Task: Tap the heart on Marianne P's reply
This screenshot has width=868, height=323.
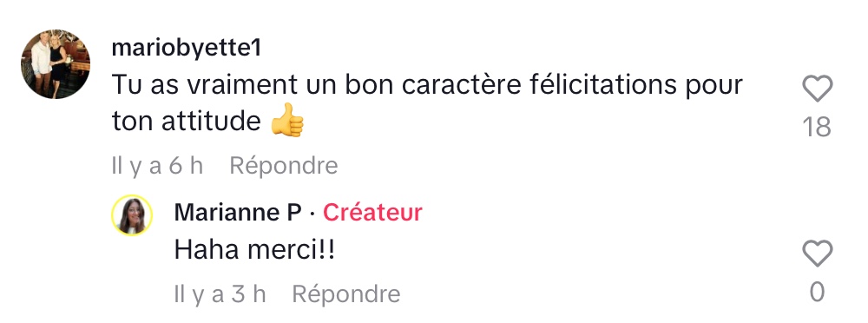Action: pos(817,254)
